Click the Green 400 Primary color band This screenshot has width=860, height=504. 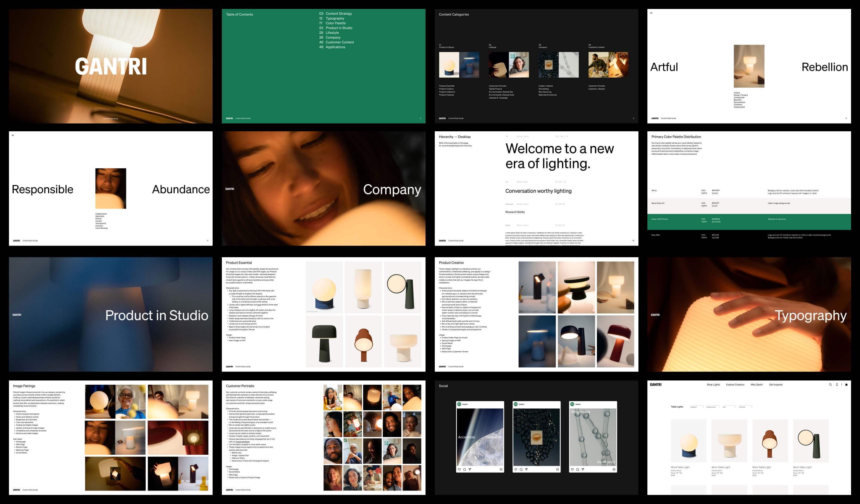[749, 222]
